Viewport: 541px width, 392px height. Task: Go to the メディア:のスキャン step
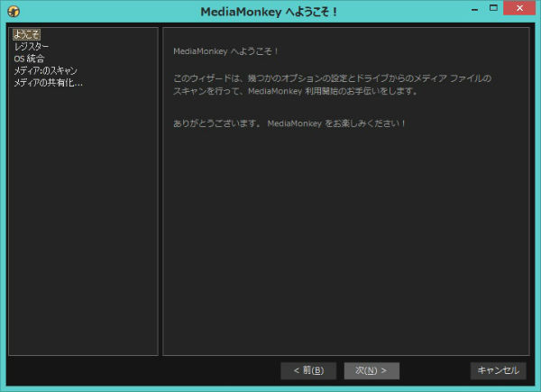tap(45, 70)
